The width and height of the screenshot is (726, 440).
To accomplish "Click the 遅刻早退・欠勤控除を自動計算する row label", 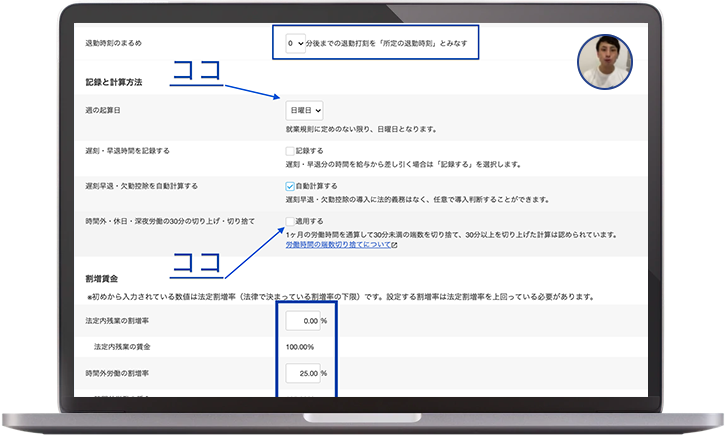I will tap(142, 186).
